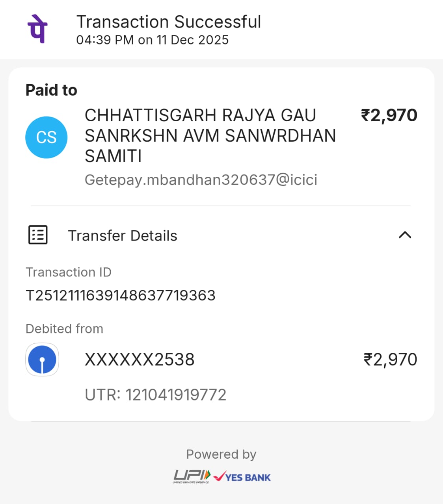Click the timestamp 04:39 PM on 11 Dec 2025
The width and height of the screenshot is (443, 504).
coord(152,40)
